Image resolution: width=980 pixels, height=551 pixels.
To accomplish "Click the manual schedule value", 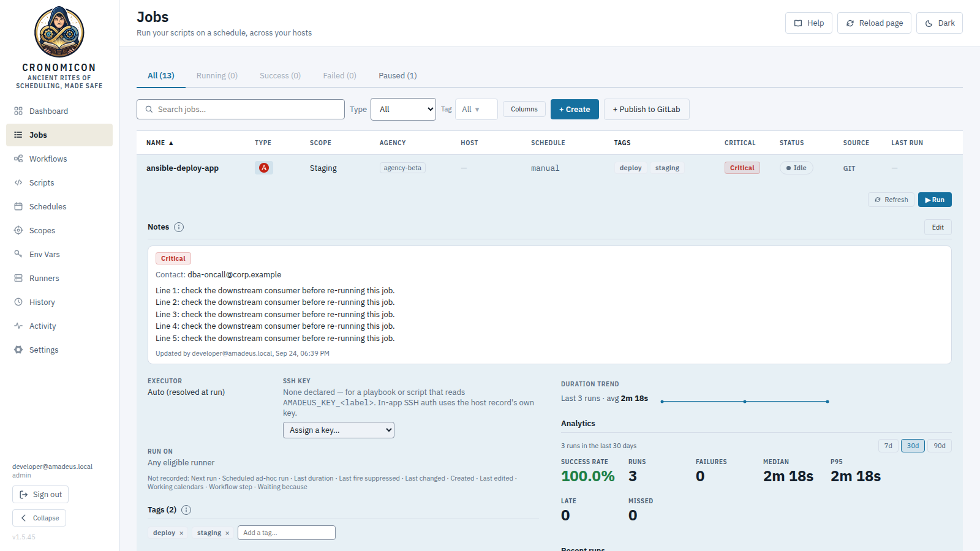I will click(x=545, y=168).
